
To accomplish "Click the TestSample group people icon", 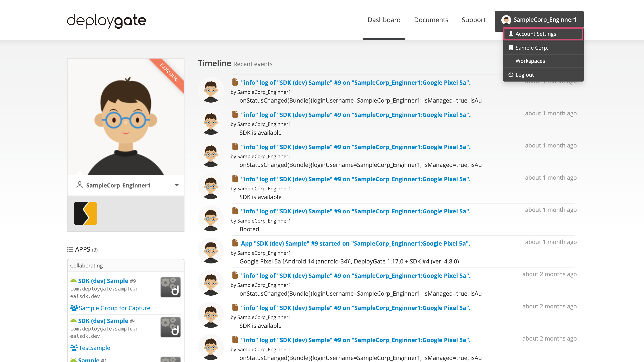I will pos(74,347).
